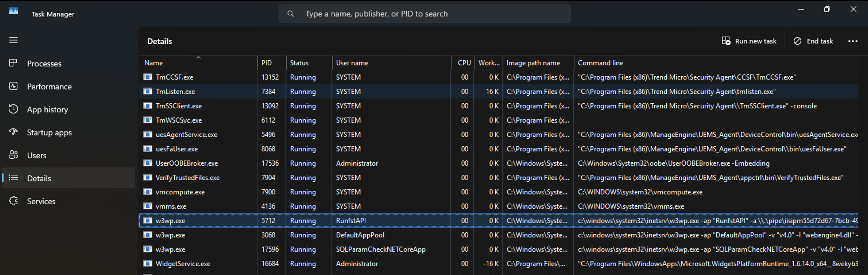Select the TmListen.exe process row
The image size is (868, 275).
(175, 92)
